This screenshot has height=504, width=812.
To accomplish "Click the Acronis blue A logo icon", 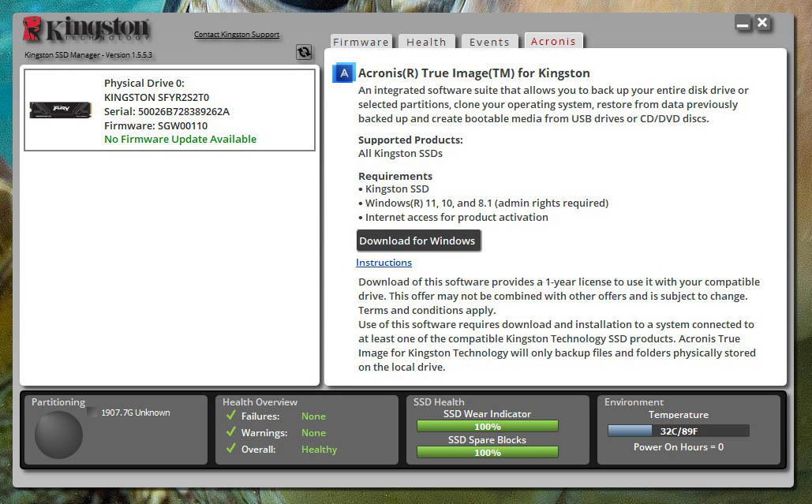I will [344, 73].
